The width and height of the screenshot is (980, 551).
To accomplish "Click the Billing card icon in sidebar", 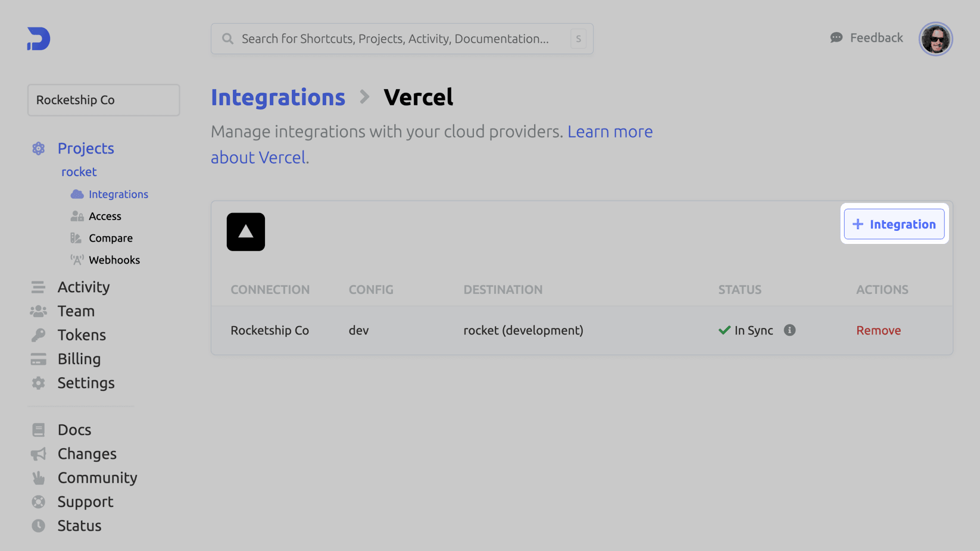I will click(x=39, y=359).
